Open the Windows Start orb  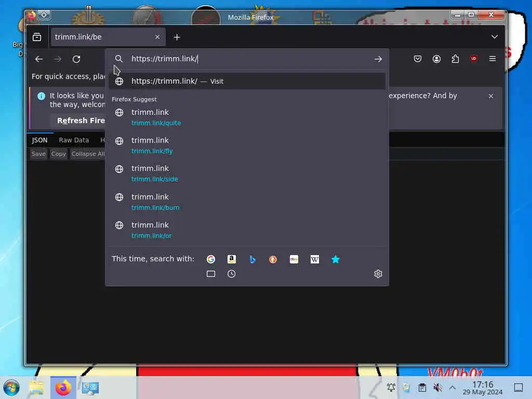tap(11, 388)
